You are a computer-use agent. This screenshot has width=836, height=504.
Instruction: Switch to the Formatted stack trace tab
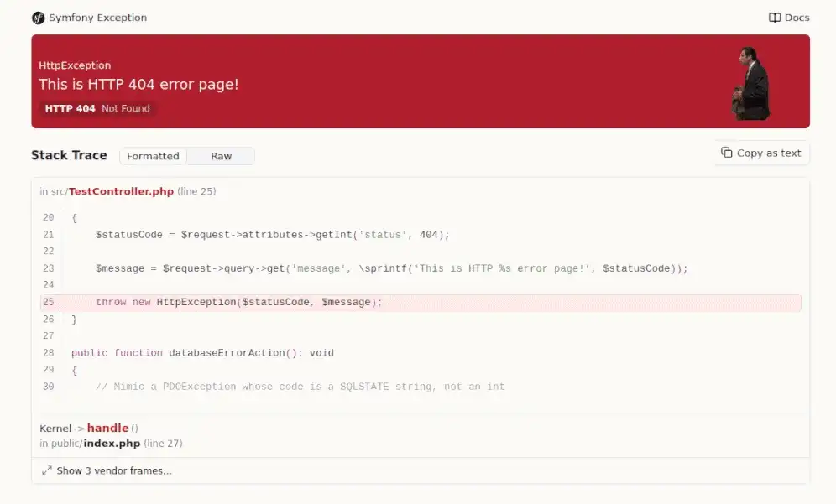(153, 156)
